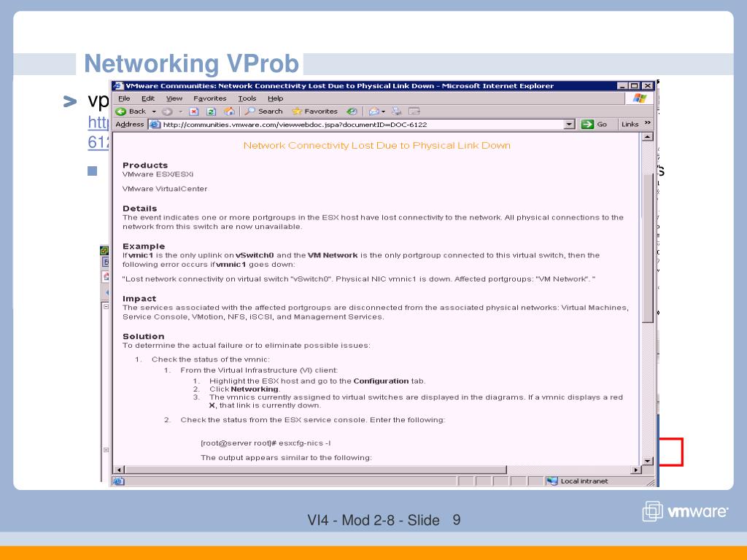Click the Mail toolbar icon
Screen dimensions: 747x560
tap(374, 112)
